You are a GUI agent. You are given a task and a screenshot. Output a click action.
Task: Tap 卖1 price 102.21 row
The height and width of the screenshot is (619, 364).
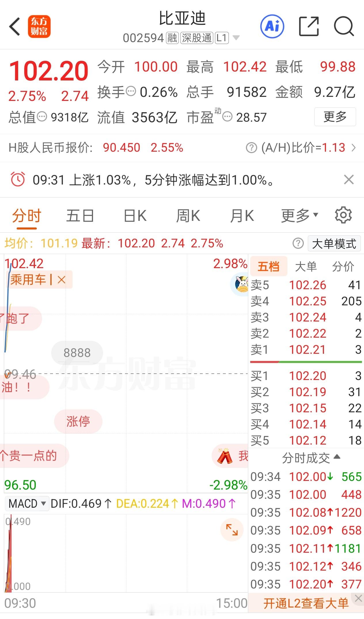pos(306,350)
